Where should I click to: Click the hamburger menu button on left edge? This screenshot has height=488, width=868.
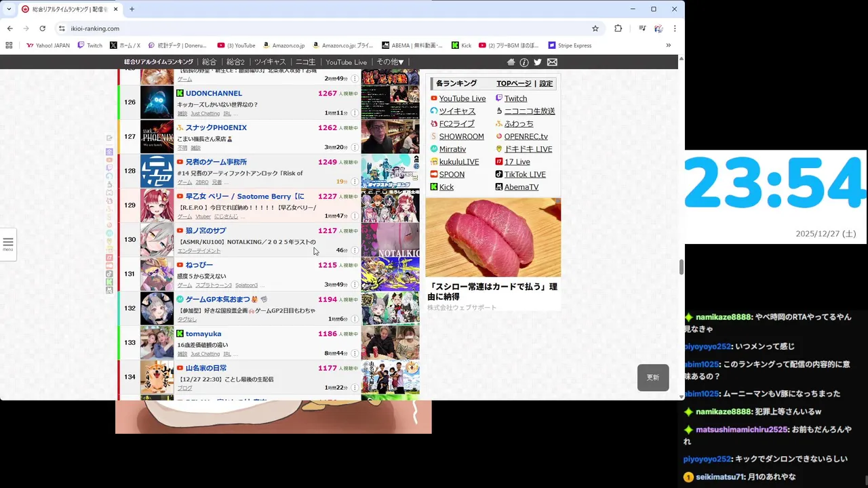point(8,244)
